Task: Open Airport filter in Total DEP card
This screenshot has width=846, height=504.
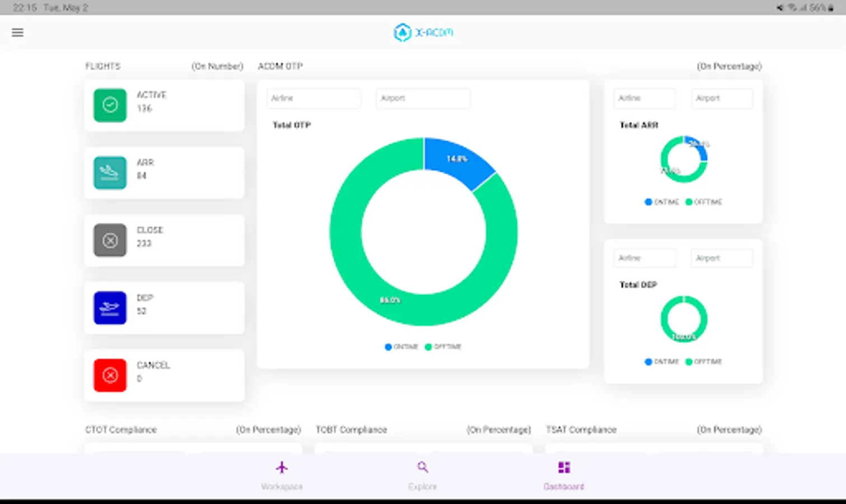Action: point(722,258)
